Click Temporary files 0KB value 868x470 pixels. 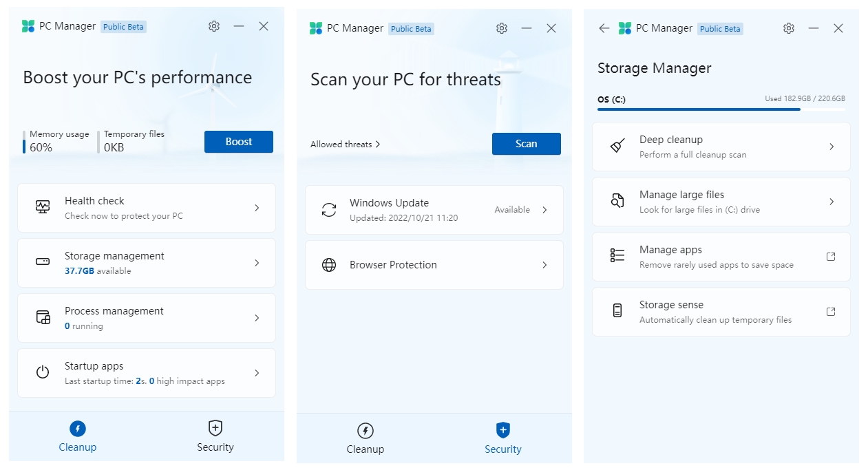[x=114, y=147]
